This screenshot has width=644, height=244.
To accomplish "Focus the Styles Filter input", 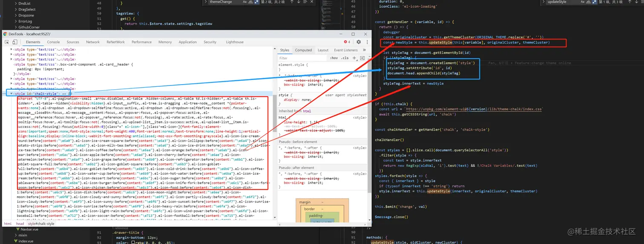I will (x=302, y=58).
